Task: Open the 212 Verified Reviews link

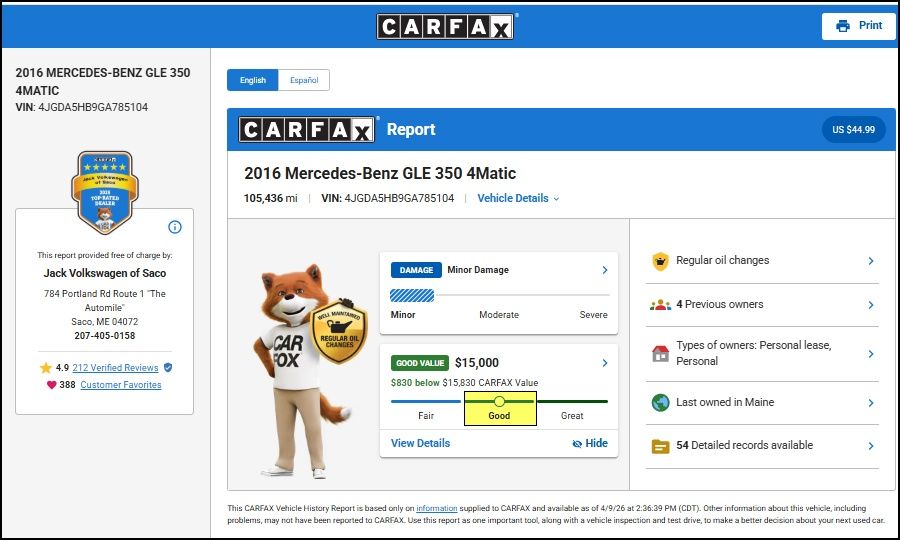Action: coord(115,368)
